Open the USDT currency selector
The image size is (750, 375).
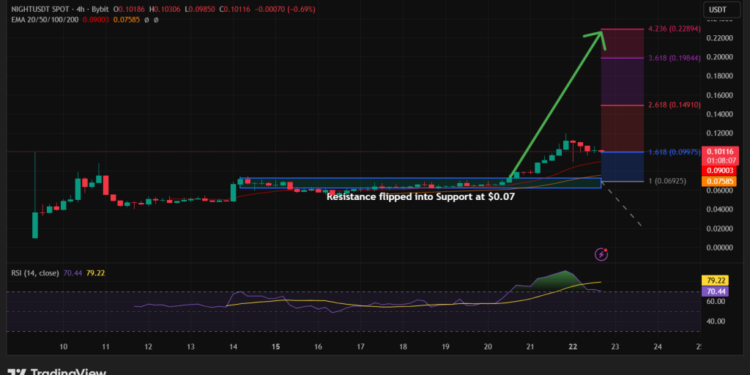click(721, 10)
